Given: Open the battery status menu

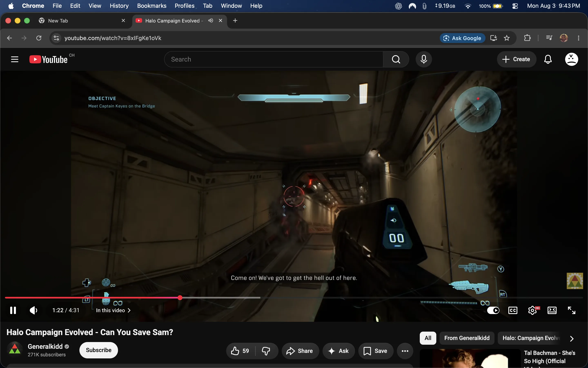Looking at the screenshot, I should coord(491,6).
